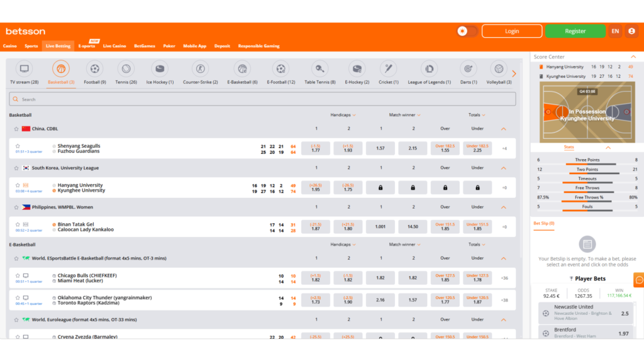Open the Tennis sport category
Viewport: 644px width, 362px height.
pyautogui.click(x=126, y=73)
